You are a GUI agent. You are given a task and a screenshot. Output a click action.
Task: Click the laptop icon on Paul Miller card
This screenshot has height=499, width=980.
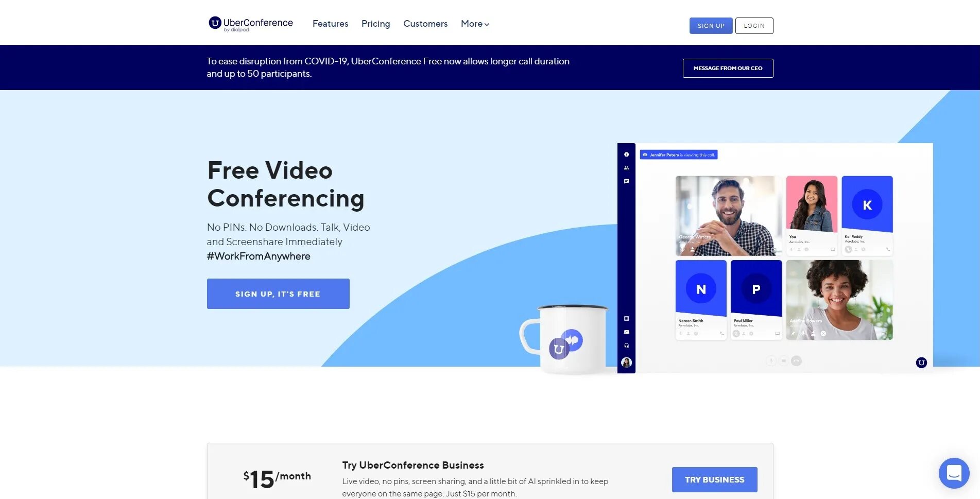coord(777,334)
